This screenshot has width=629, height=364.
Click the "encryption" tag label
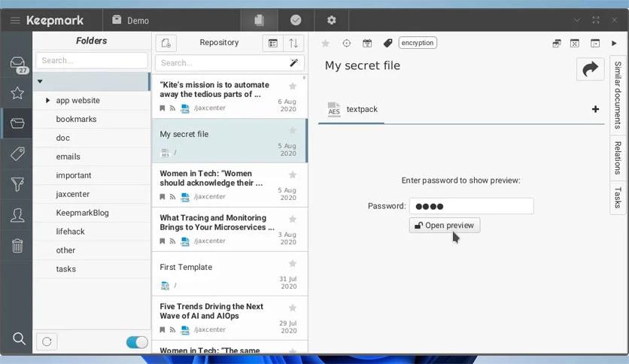[x=418, y=43]
